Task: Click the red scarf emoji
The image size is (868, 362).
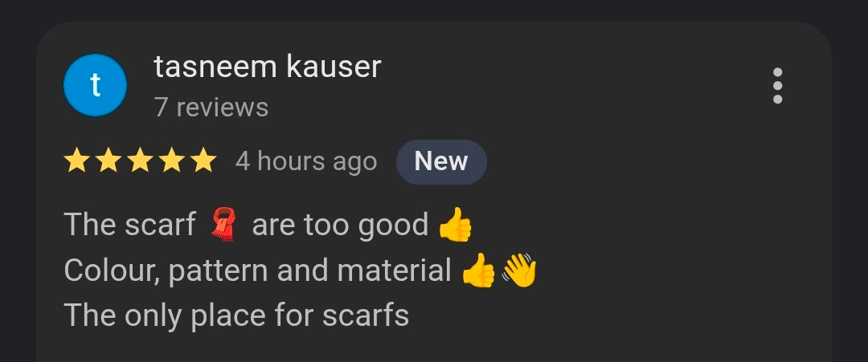Action: click(x=223, y=224)
